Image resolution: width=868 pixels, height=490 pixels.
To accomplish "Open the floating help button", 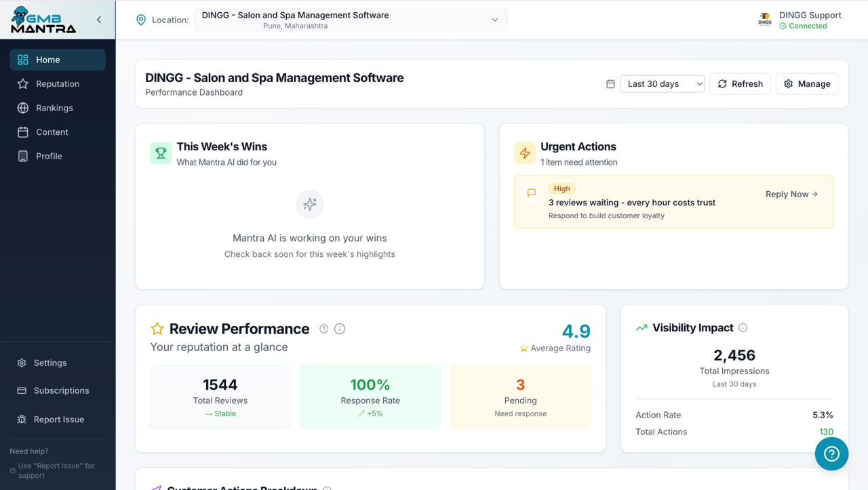I will point(832,453).
